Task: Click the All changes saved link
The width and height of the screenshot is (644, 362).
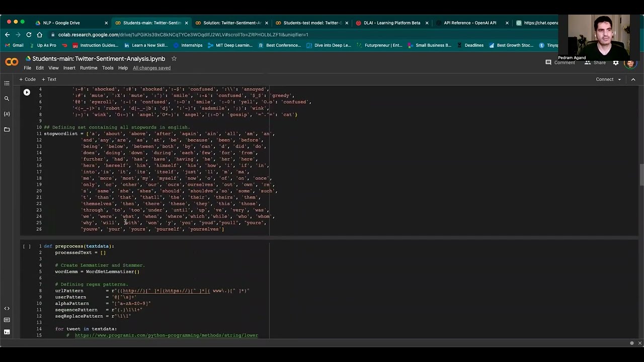Action: (x=151, y=68)
